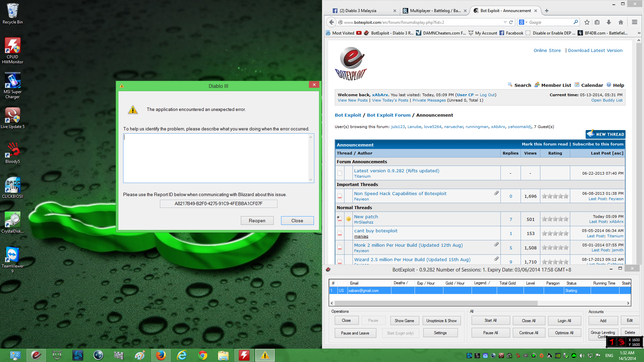This screenshot has height=362, width=644.
Task: Click the Diablo III error icon in taskbar
Action: [x=265, y=355]
